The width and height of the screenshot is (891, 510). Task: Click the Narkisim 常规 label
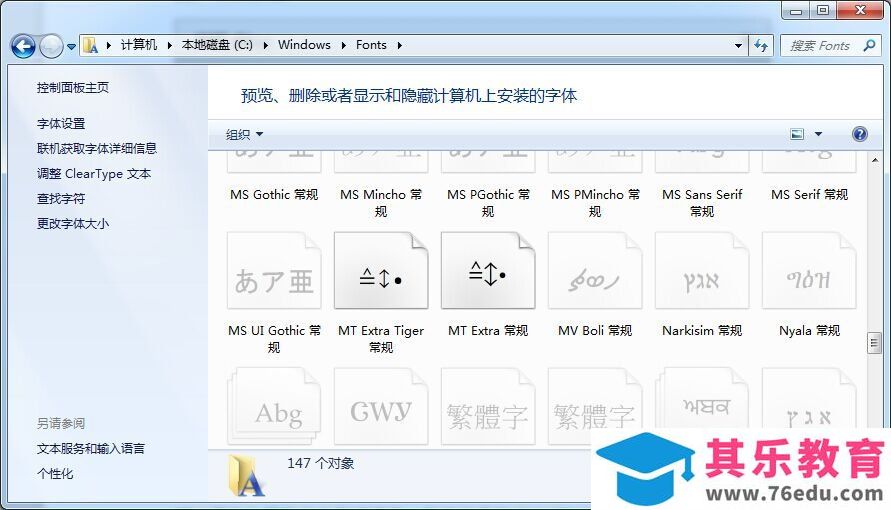tap(702, 331)
